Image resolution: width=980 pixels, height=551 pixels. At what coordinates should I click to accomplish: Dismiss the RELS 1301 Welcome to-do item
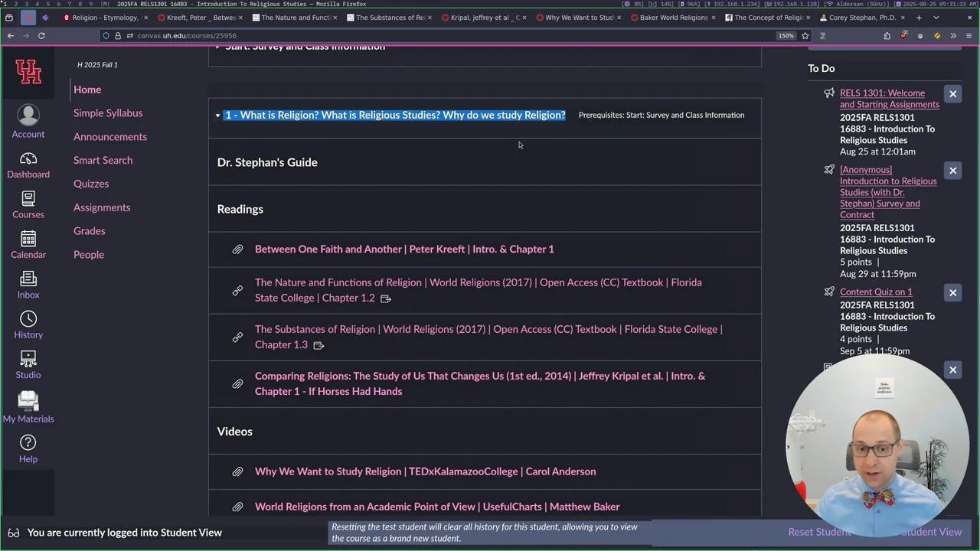coord(952,94)
